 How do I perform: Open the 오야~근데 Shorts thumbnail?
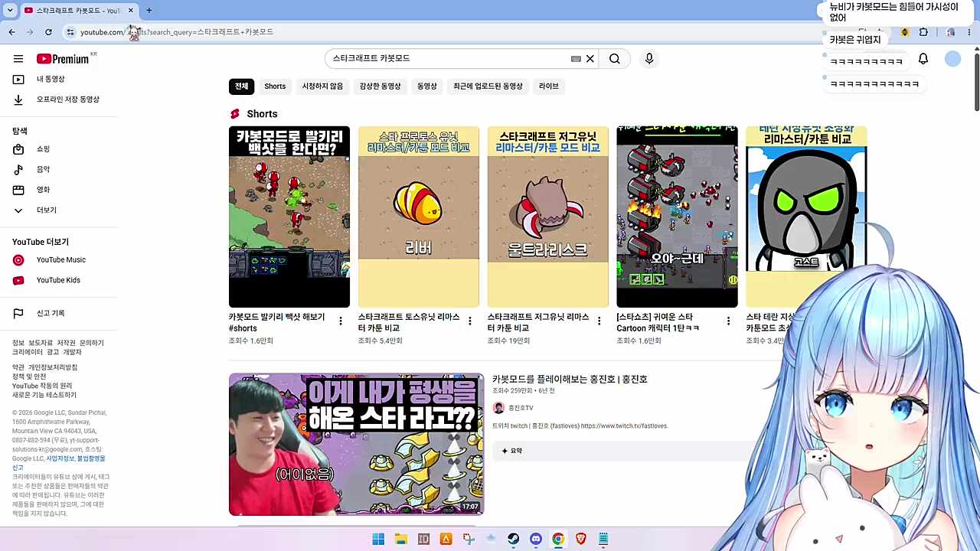(678, 217)
